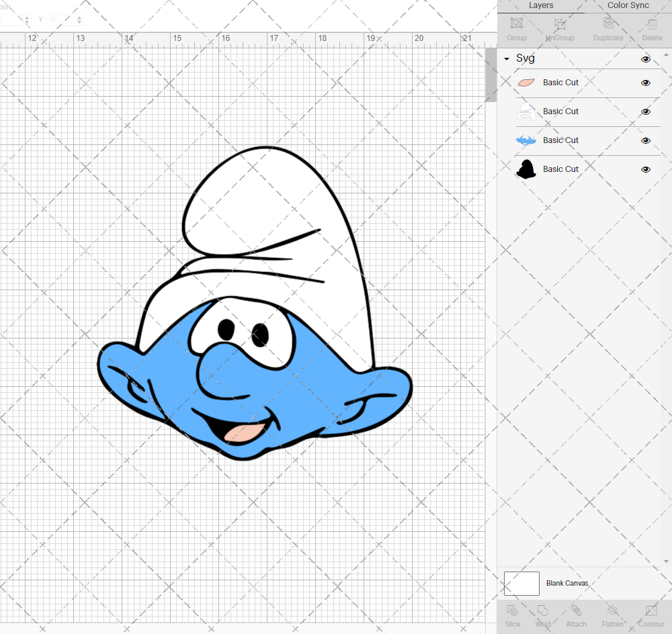Select the pink tongue layer thumbnail
672x634 pixels.
(x=526, y=82)
